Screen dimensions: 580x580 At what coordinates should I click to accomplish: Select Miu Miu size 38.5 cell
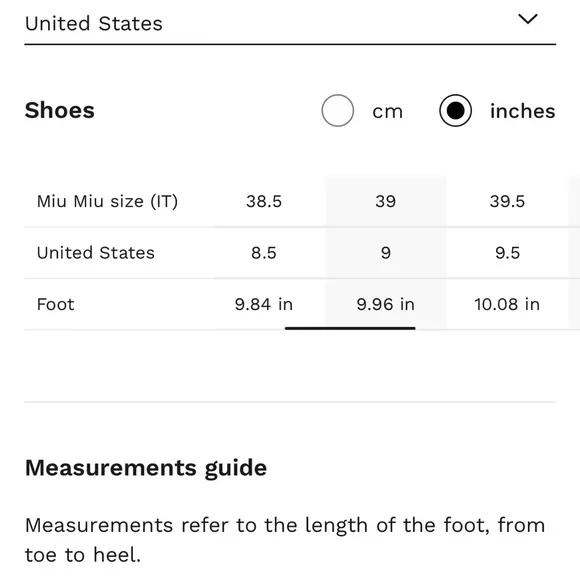pyautogui.click(x=264, y=202)
